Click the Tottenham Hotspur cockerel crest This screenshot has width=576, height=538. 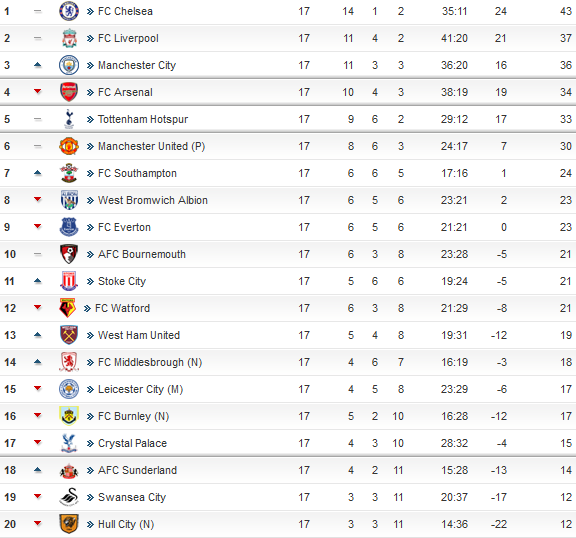click(69, 119)
